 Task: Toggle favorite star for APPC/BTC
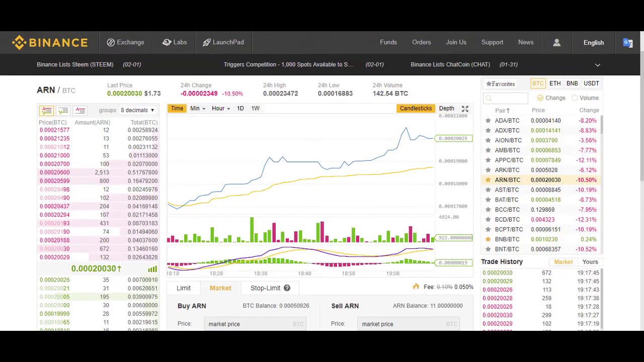pyautogui.click(x=488, y=160)
